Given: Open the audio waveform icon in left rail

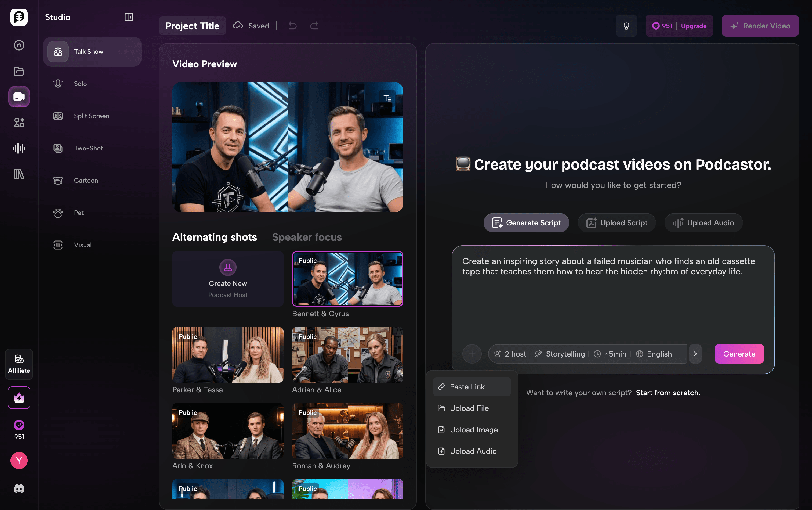Looking at the screenshot, I should click(x=19, y=148).
